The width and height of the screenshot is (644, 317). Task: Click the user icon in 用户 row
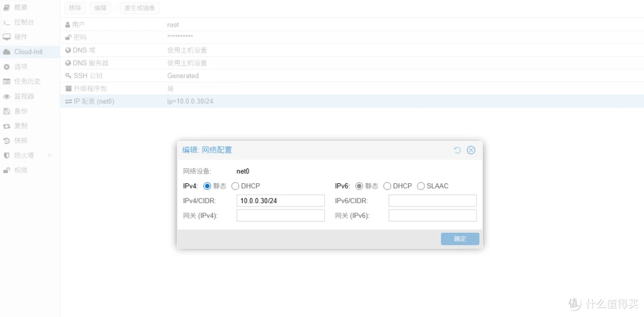tap(68, 24)
